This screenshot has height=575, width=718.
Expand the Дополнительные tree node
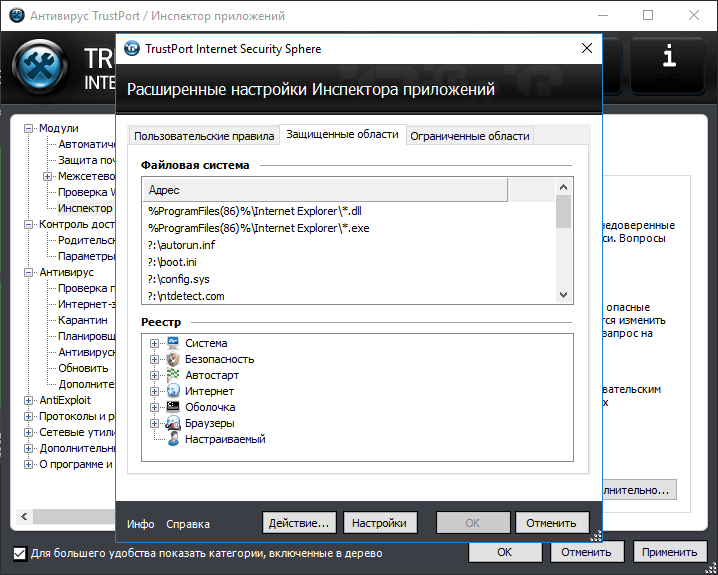point(28,449)
